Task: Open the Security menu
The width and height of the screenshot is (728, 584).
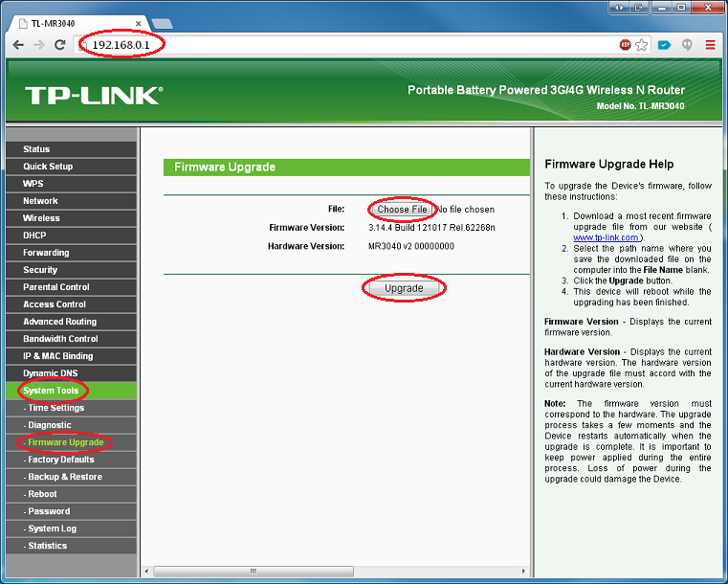Action: 72,269
